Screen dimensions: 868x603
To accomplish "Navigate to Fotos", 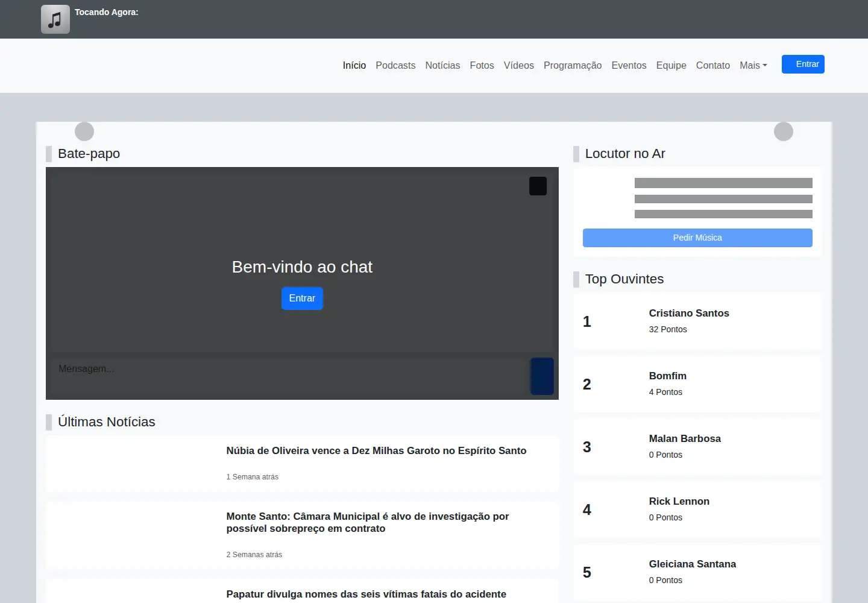I will (x=482, y=65).
